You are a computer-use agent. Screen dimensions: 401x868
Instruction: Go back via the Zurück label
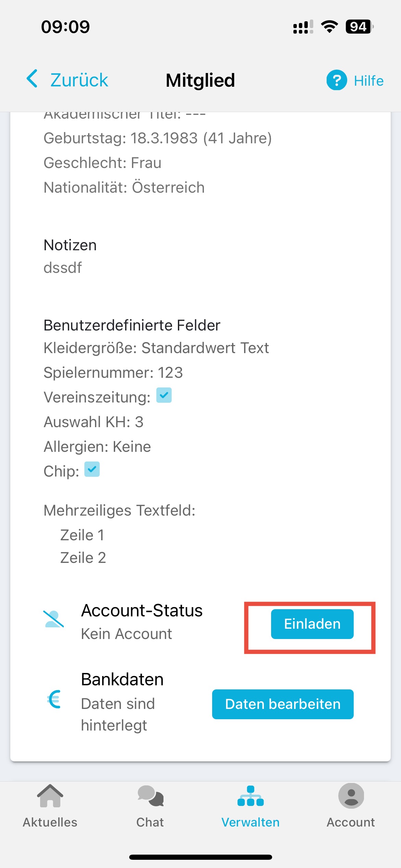[79, 80]
